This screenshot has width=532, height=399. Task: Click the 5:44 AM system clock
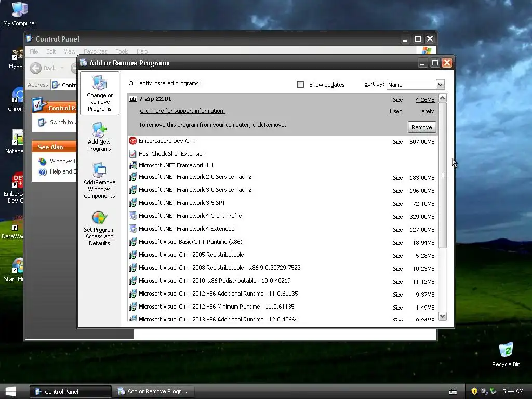coord(513,391)
